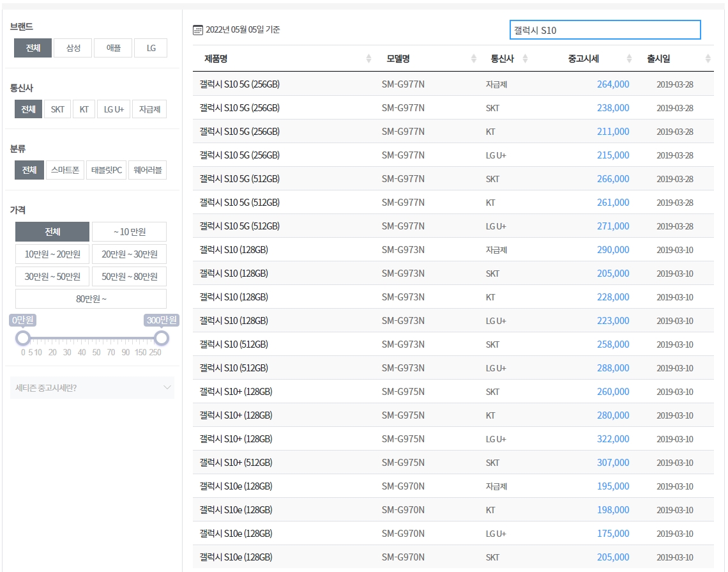Screen dimensions: 728x572
Task: Click the 288,000 price value
Action: (x=613, y=368)
